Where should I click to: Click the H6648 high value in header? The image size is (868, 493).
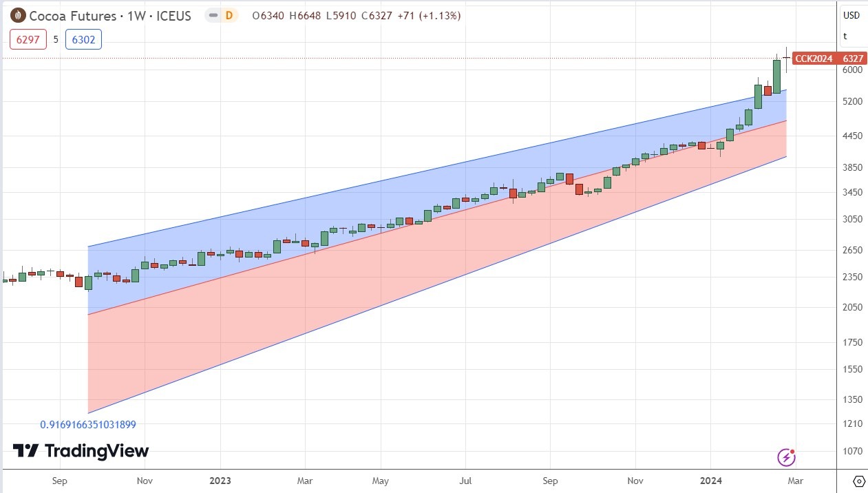click(x=306, y=15)
